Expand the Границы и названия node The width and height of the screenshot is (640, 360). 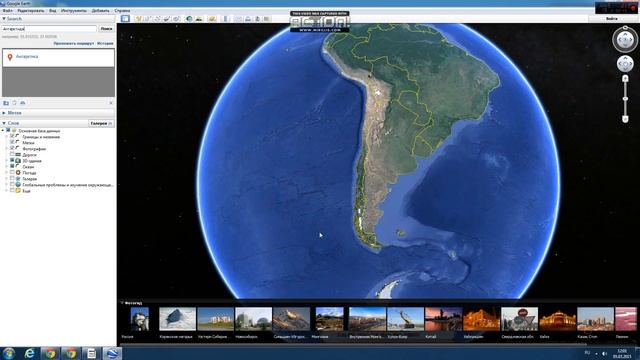(7, 137)
